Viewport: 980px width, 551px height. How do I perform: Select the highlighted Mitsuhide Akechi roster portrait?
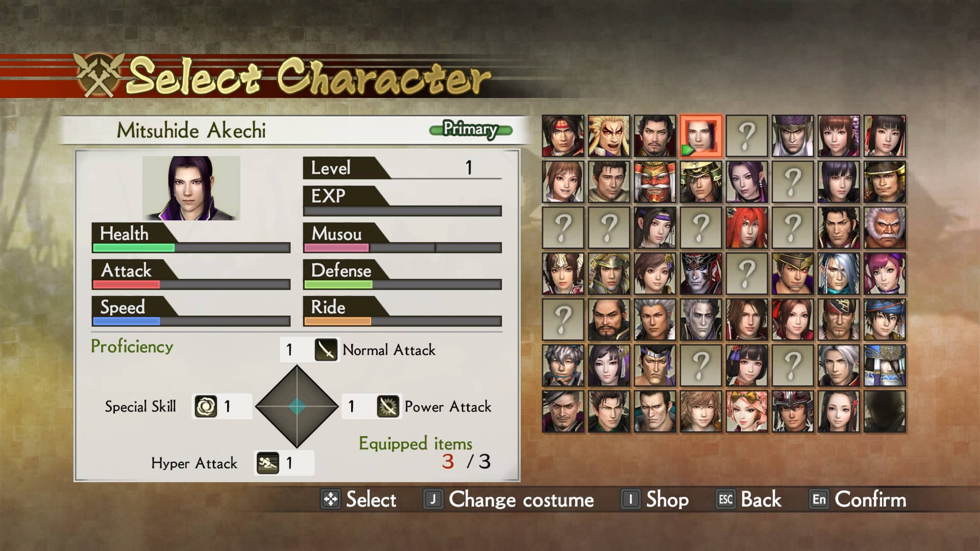pyautogui.click(x=701, y=136)
